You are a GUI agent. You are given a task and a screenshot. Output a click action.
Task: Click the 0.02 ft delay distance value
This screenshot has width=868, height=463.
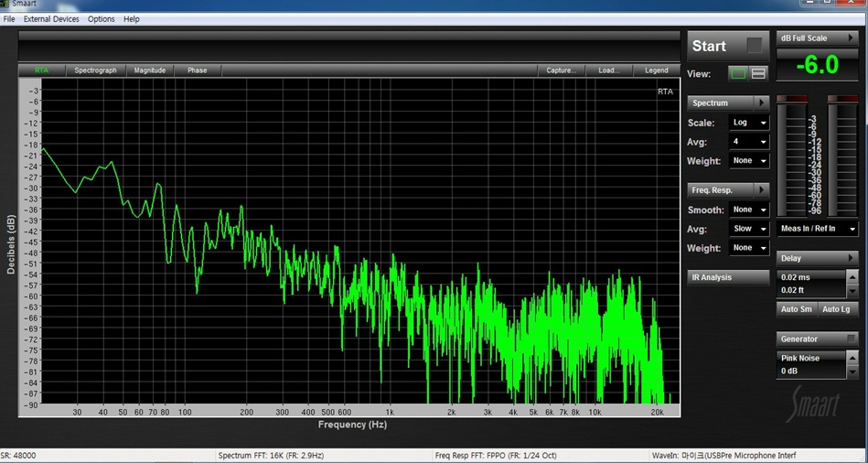(793, 290)
